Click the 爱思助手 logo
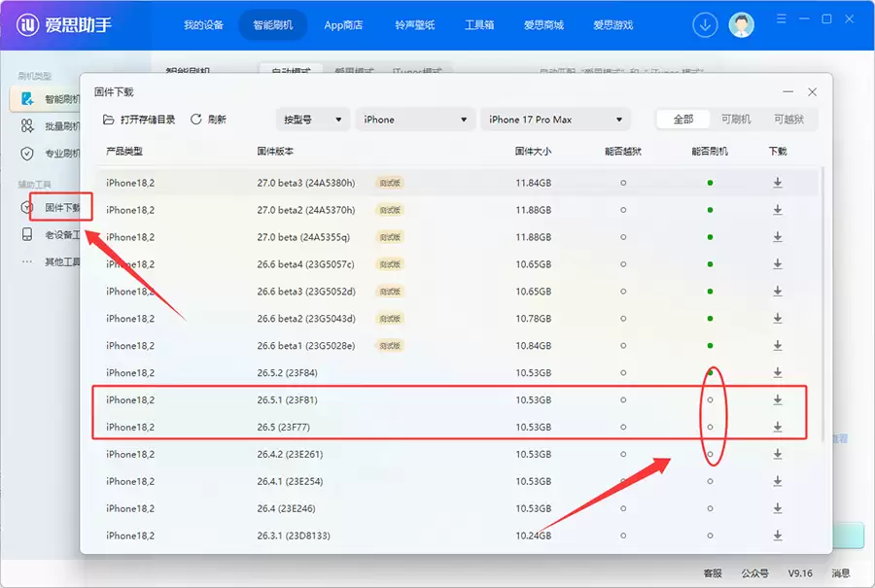 point(64,25)
